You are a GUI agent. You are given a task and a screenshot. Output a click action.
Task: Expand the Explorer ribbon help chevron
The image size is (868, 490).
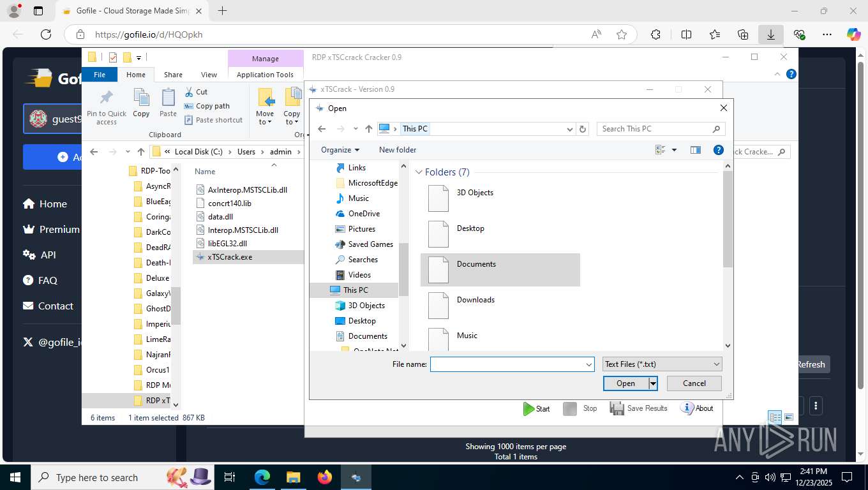click(777, 75)
